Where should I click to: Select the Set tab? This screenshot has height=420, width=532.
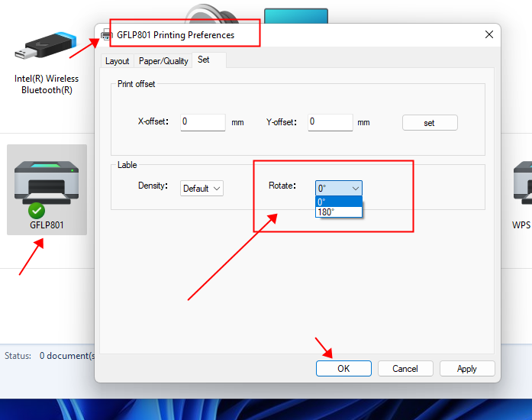click(204, 60)
